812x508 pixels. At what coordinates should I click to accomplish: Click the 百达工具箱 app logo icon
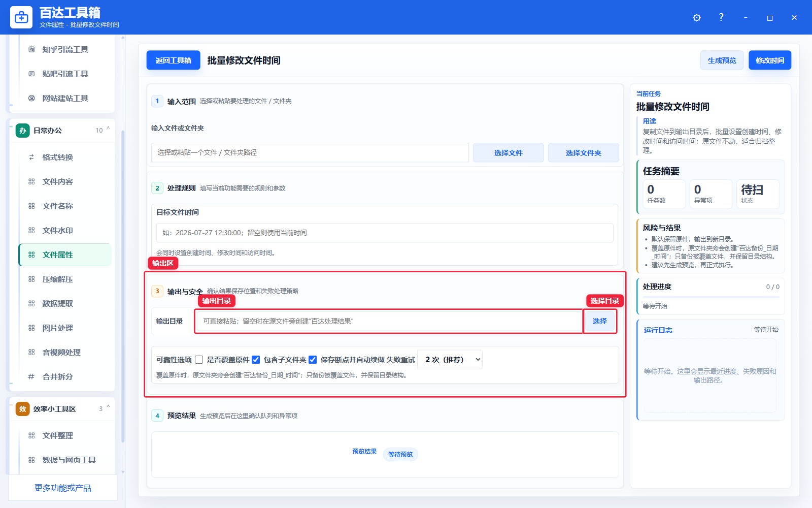[21, 17]
